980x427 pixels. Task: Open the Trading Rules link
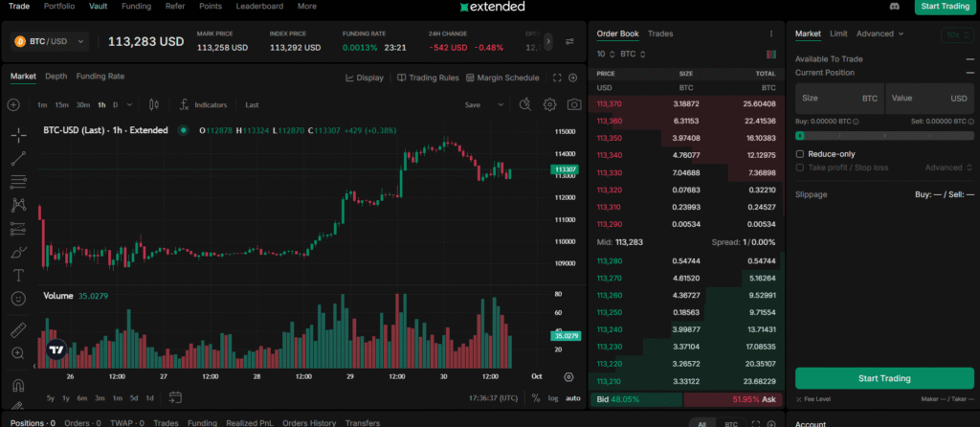point(428,79)
